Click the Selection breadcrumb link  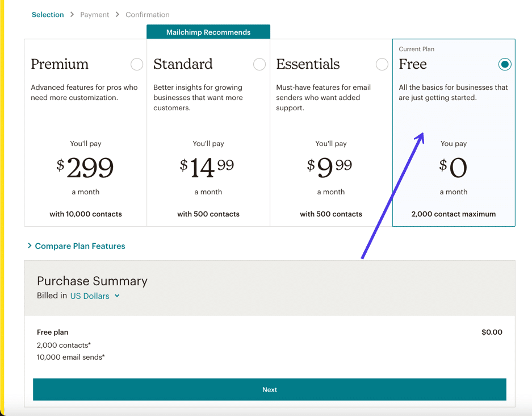(48, 14)
